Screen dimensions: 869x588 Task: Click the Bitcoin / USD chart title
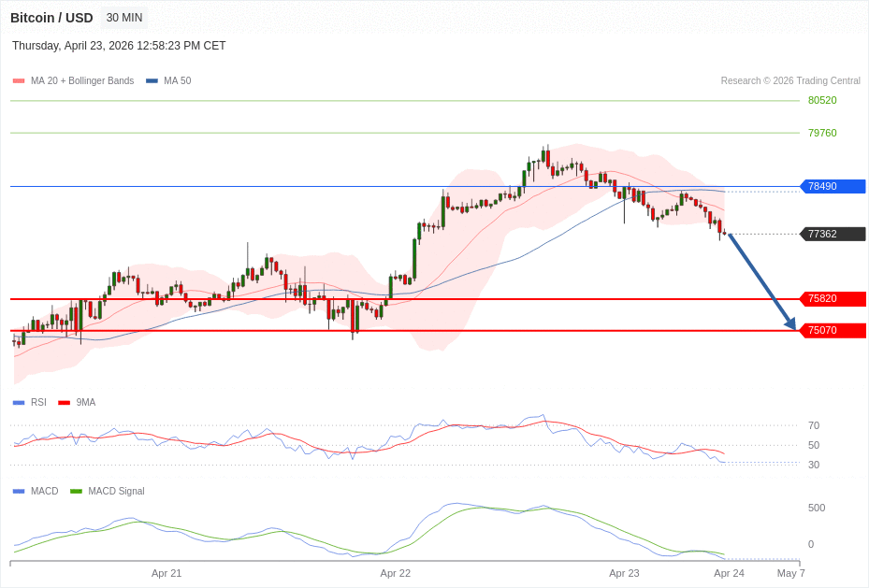51,18
